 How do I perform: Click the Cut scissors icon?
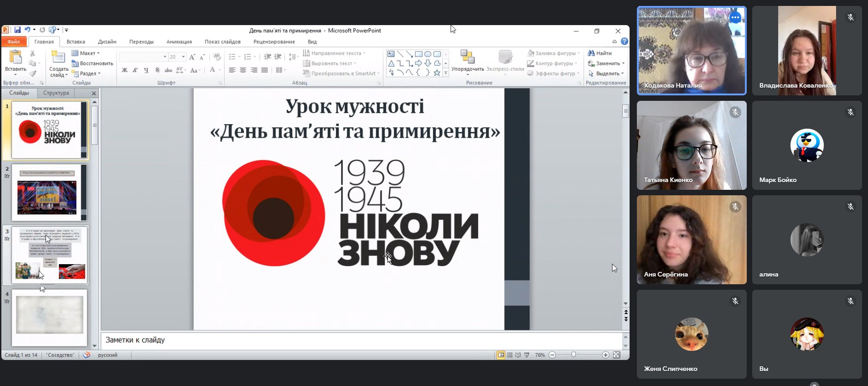tap(32, 53)
